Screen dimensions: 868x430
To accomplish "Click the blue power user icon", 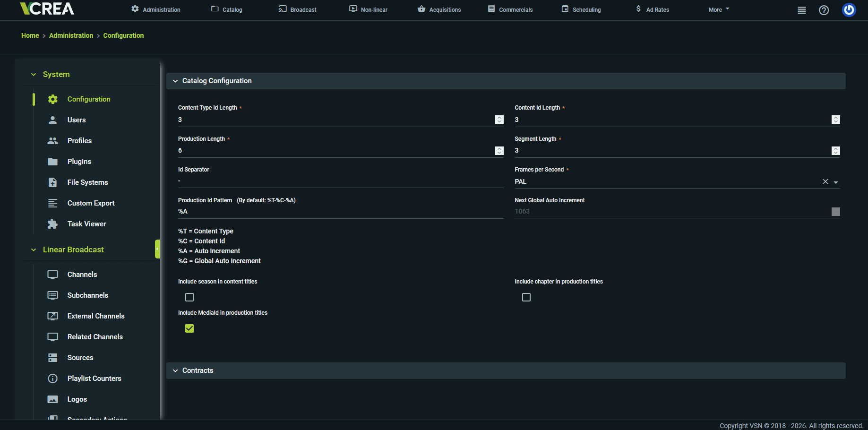I will pos(849,9).
